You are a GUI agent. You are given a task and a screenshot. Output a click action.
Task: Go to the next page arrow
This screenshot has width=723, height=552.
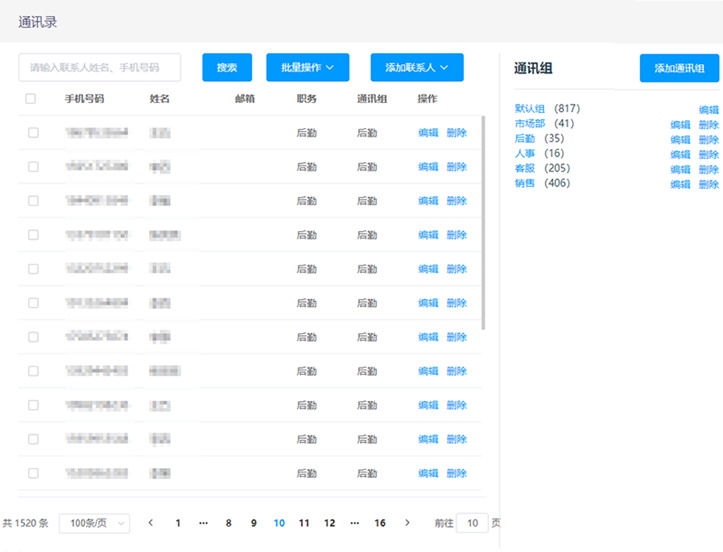point(407,523)
